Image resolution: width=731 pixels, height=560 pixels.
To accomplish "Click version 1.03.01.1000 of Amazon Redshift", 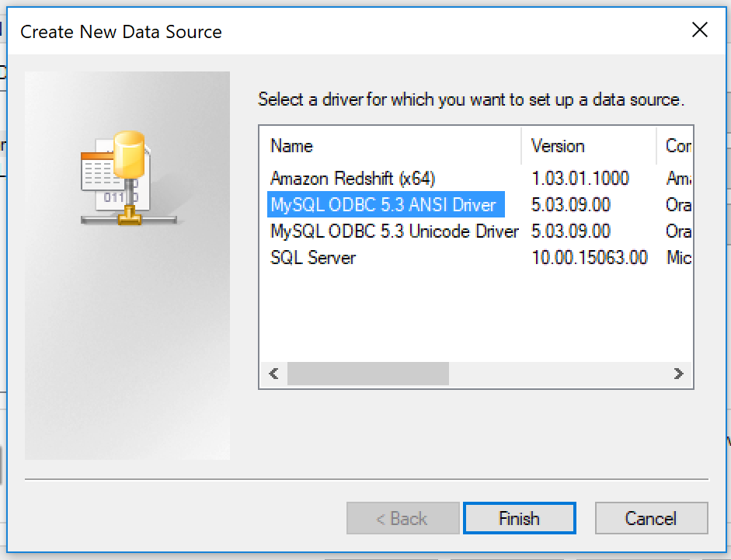I will [580, 179].
